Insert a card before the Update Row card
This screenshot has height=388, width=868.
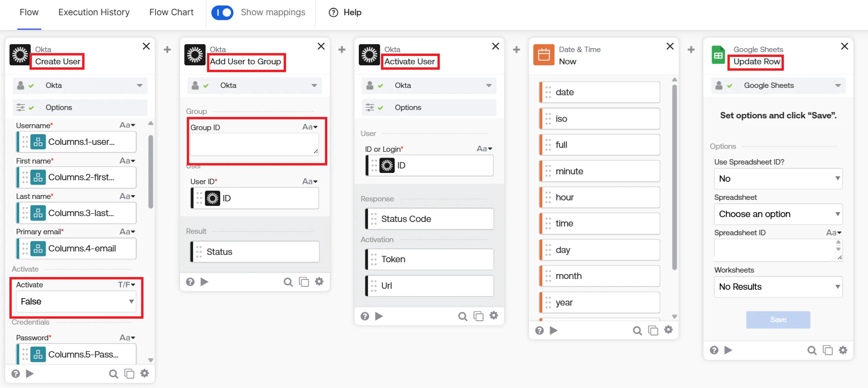(x=691, y=50)
